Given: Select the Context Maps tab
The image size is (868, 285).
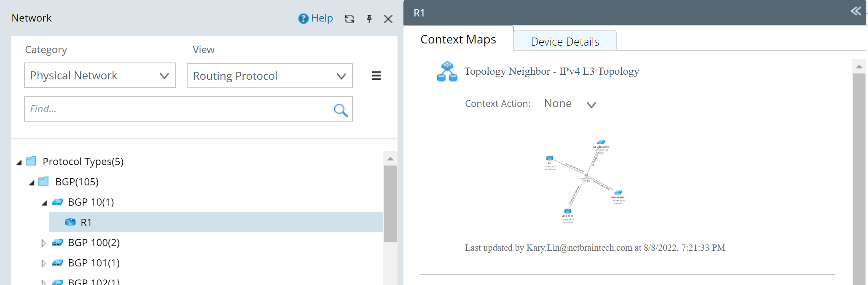Looking at the screenshot, I should [x=458, y=39].
